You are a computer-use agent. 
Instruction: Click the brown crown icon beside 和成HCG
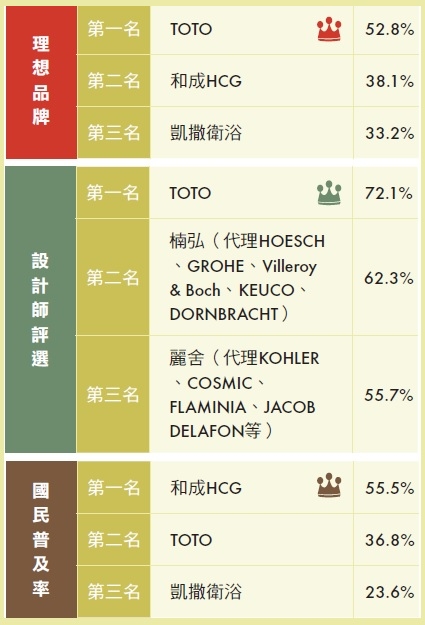pyautogui.click(x=329, y=485)
